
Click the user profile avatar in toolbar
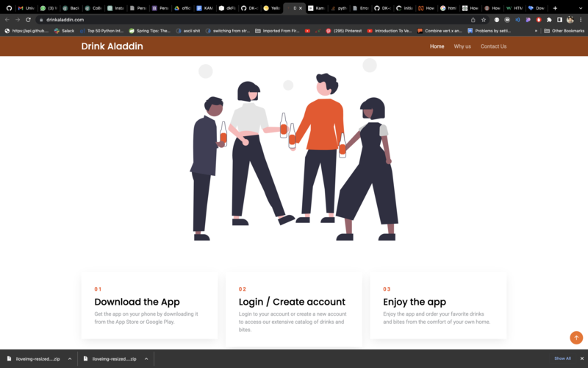click(570, 20)
